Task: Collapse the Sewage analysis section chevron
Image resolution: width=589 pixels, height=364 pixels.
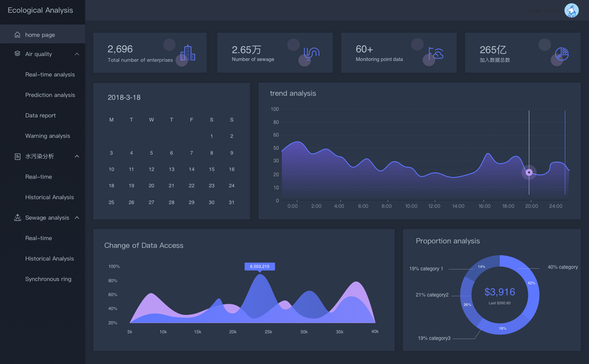Action: tap(76, 218)
